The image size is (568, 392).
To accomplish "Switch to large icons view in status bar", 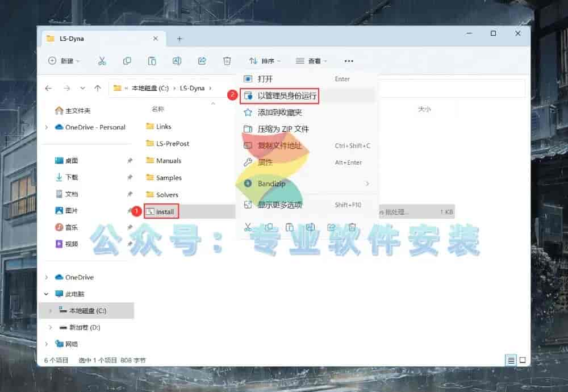I will [523, 360].
